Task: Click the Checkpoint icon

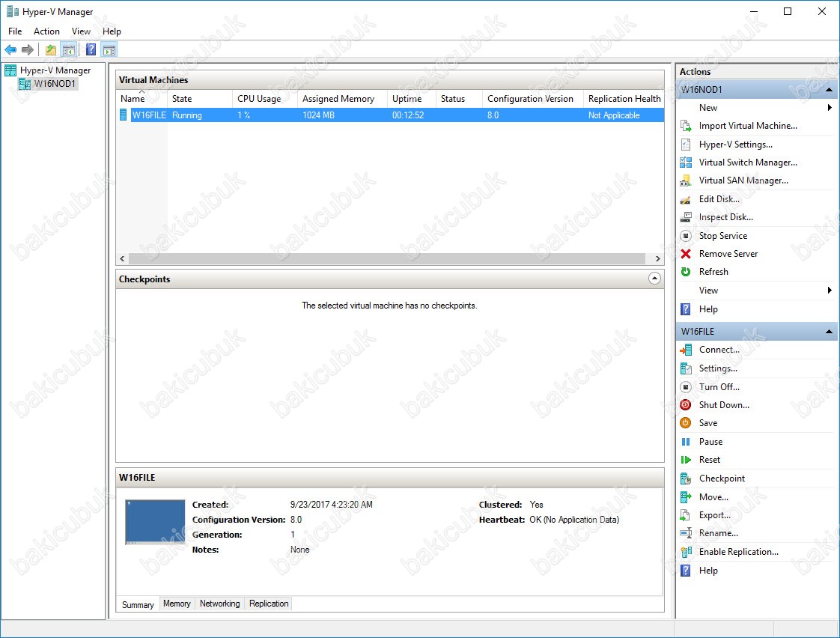Action: coord(686,478)
